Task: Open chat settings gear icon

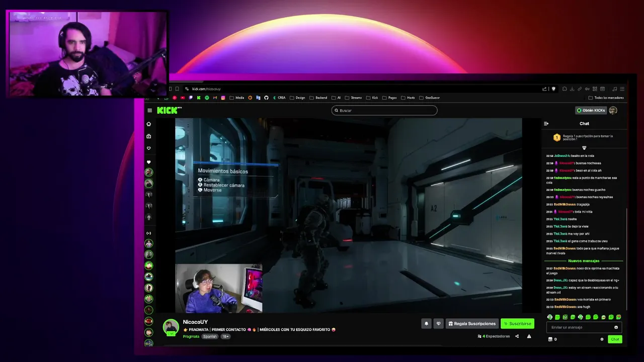Action: 602,339
